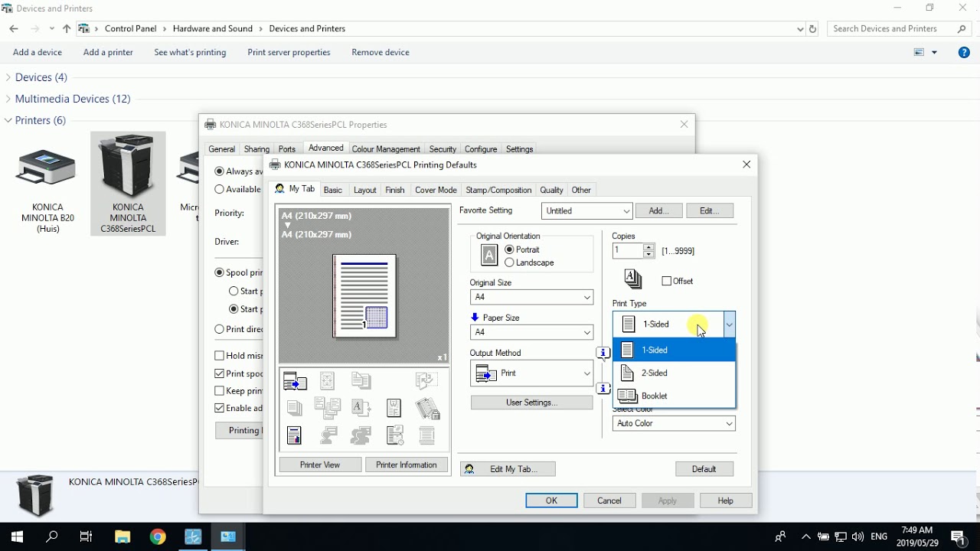Click the Edit My Tab... button
Image resolution: width=980 pixels, height=551 pixels.
pos(508,469)
